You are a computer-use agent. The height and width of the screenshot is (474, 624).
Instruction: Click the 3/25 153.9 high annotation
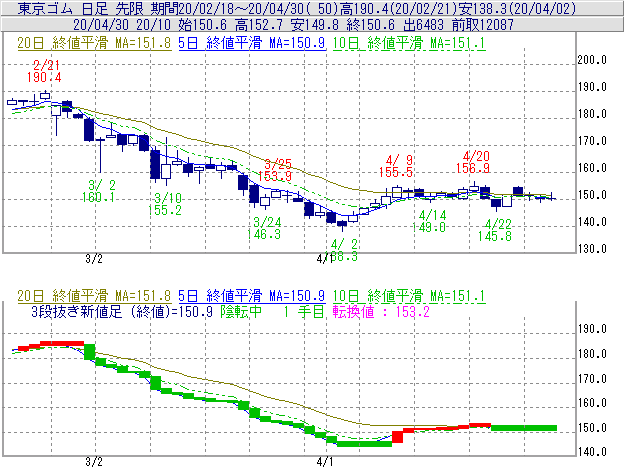(275, 170)
